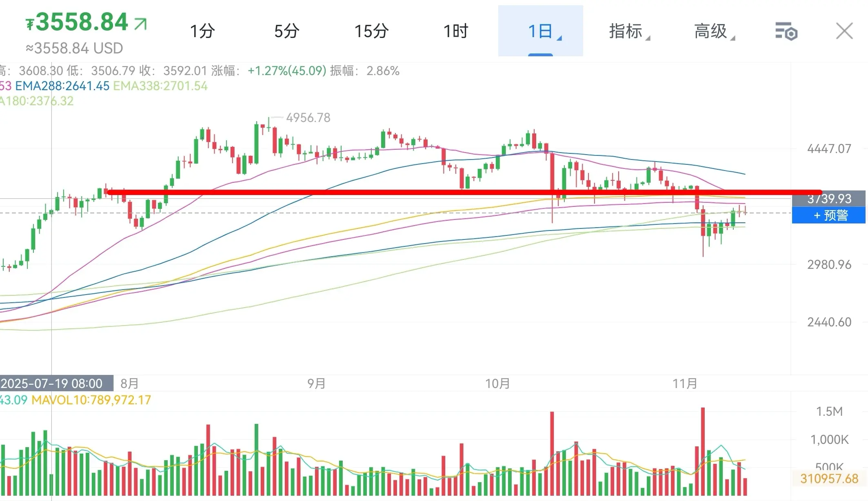The image size is (868, 501).
Task: Close the chart with X icon
Action: click(844, 31)
